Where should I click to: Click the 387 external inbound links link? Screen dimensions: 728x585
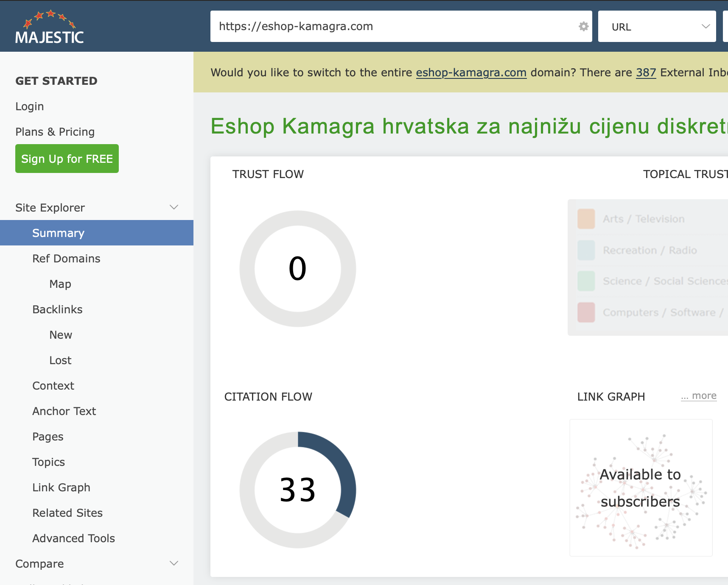coord(646,72)
